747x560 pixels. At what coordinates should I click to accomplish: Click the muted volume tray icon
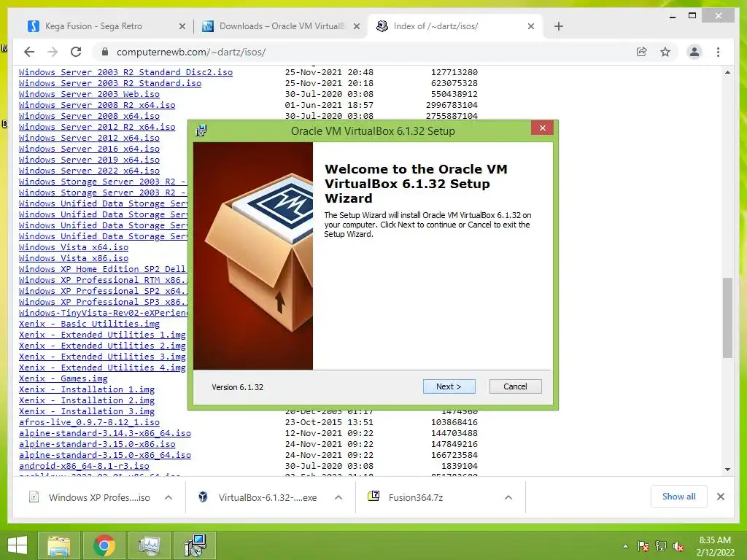678,546
